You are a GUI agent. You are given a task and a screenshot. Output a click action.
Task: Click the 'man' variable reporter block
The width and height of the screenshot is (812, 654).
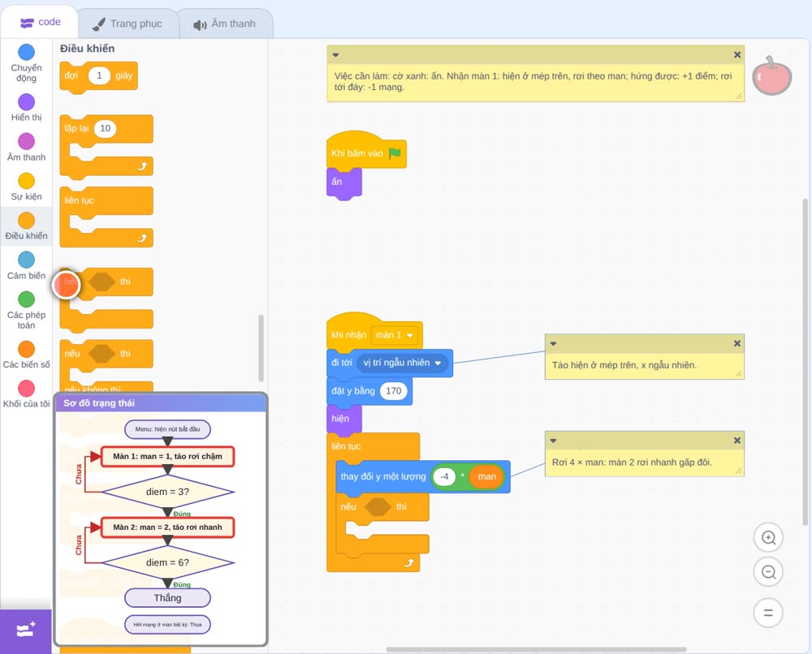coord(486,476)
